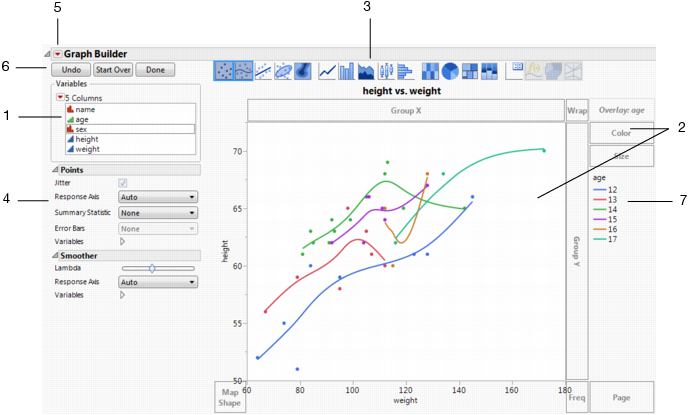Expand Variables under Smoother
The image size is (694, 415).
point(123,295)
